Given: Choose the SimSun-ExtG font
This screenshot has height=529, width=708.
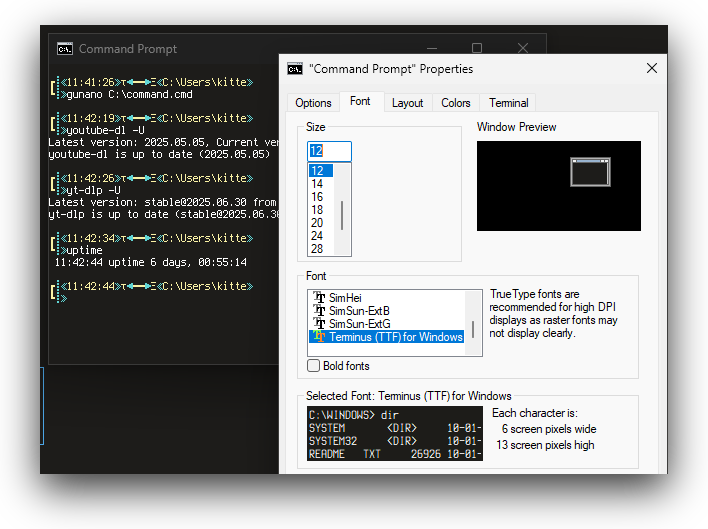Looking at the screenshot, I should (359, 324).
